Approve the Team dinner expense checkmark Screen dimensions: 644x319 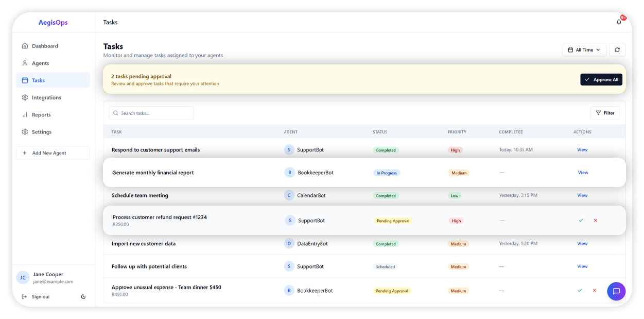click(x=580, y=291)
